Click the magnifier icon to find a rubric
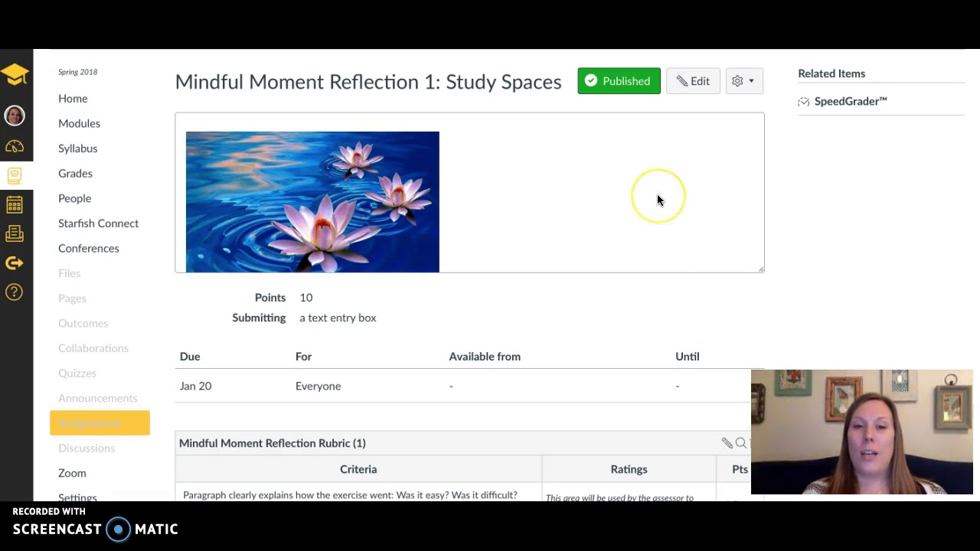Viewport: 980px width, 551px height. point(740,443)
